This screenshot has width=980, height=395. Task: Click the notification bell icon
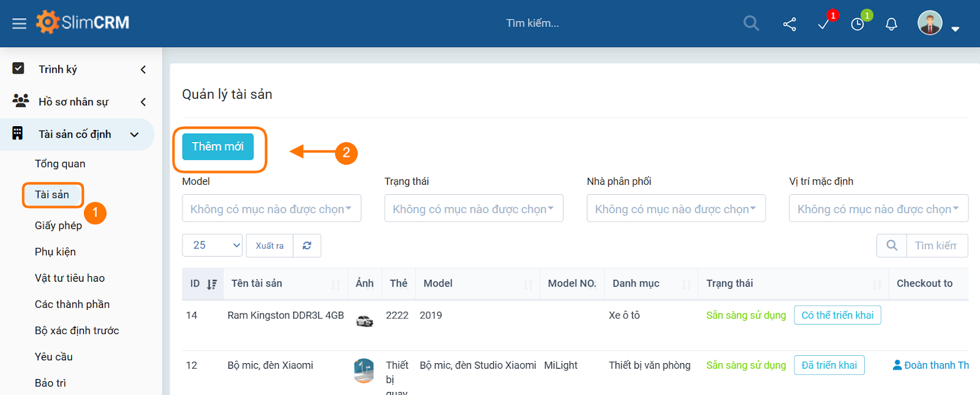(x=891, y=24)
